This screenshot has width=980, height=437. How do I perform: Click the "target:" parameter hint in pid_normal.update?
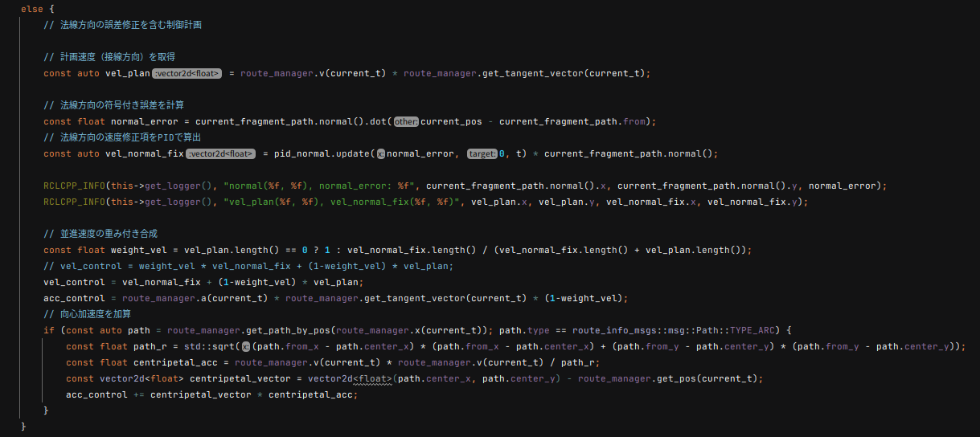(482, 153)
